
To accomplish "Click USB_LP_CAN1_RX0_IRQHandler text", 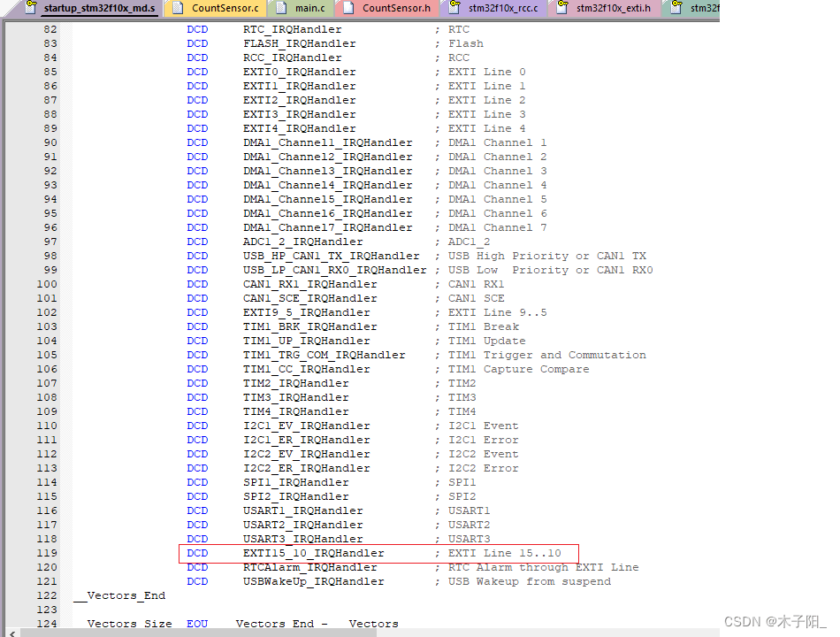I will (x=335, y=270).
